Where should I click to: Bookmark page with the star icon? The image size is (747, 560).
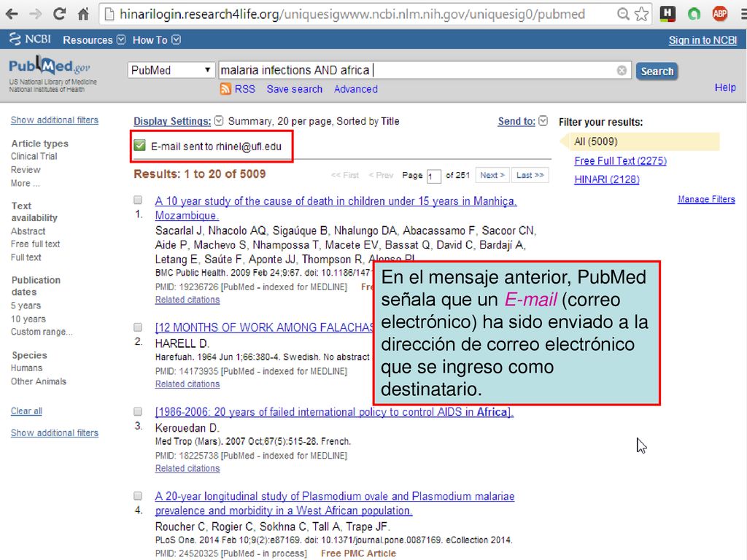(641, 15)
